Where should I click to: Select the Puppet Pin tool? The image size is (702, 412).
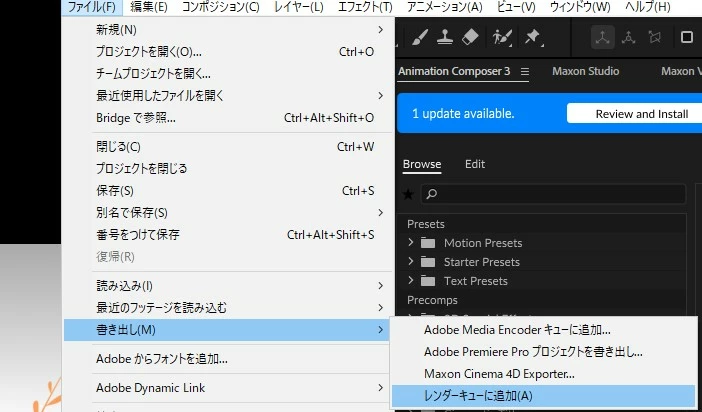pos(533,37)
